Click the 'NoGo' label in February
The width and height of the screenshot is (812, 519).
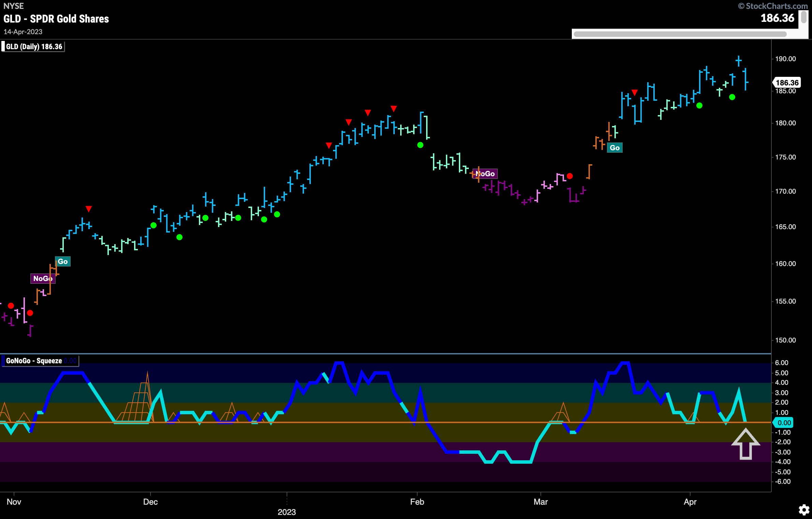point(485,173)
